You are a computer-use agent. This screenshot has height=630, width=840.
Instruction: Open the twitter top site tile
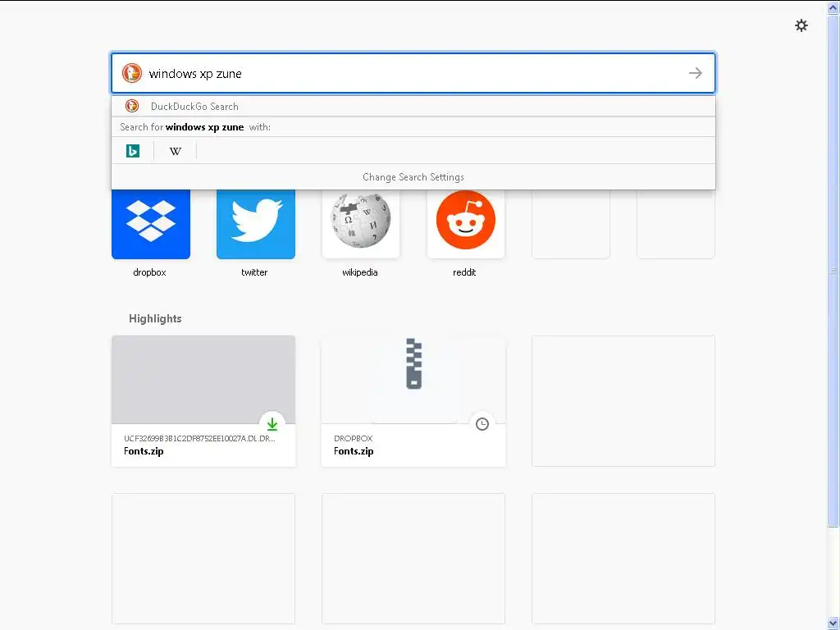click(x=256, y=224)
